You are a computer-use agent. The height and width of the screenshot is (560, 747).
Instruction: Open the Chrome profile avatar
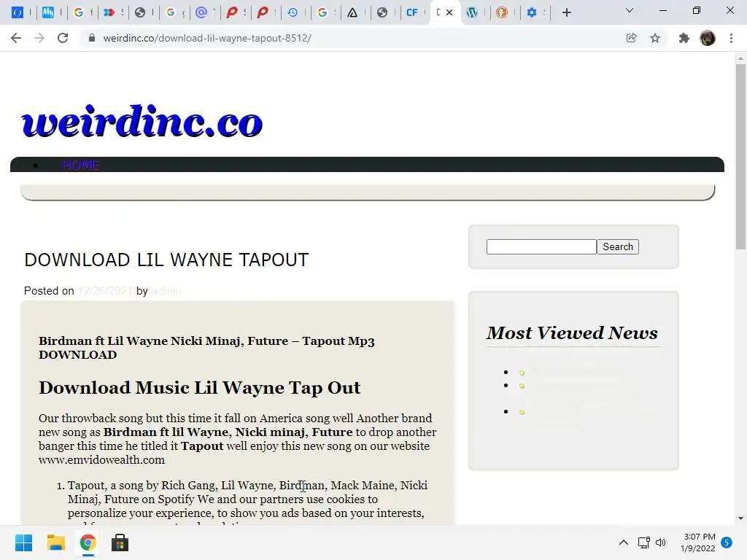pos(708,38)
